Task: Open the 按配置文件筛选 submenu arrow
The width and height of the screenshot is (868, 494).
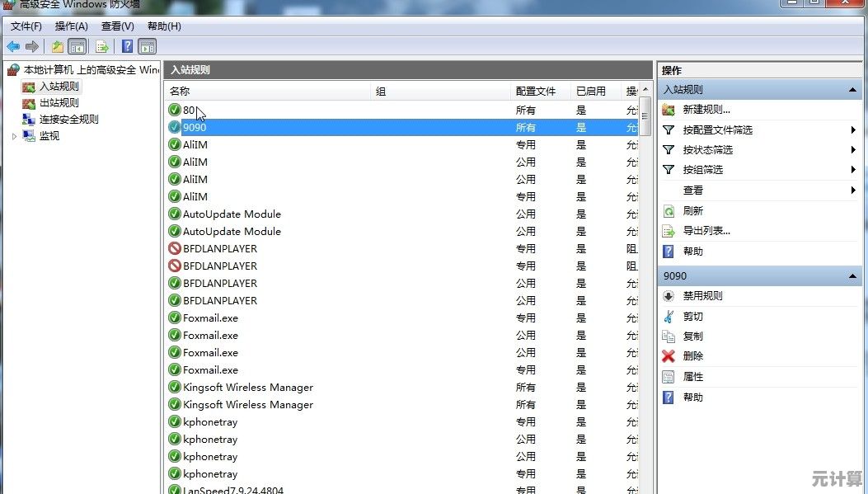Action: (x=853, y=130)
